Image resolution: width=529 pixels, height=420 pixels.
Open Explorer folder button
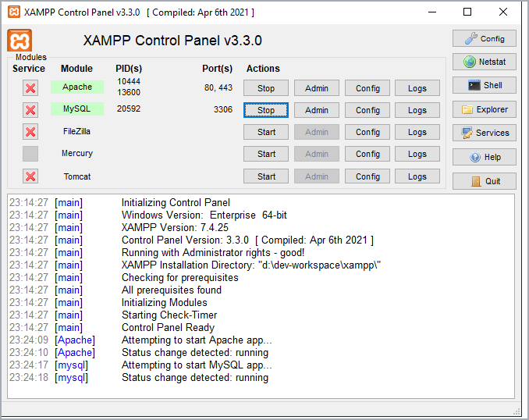point(484,109)
